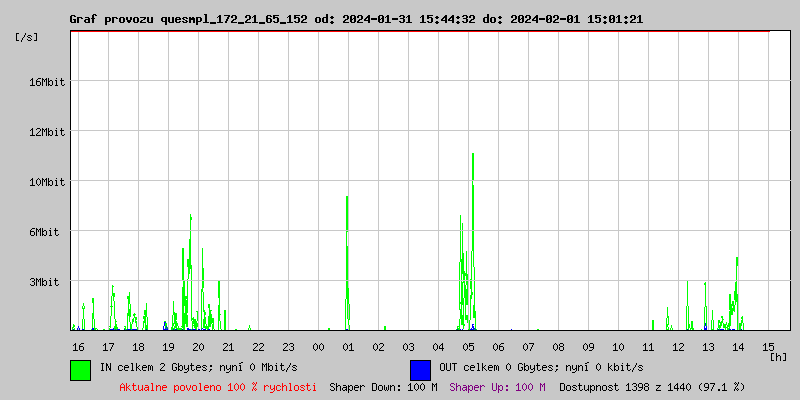Click the '00' midnight hour label on the x-axis
Screen dimensions: 800x400
(318, 346)
